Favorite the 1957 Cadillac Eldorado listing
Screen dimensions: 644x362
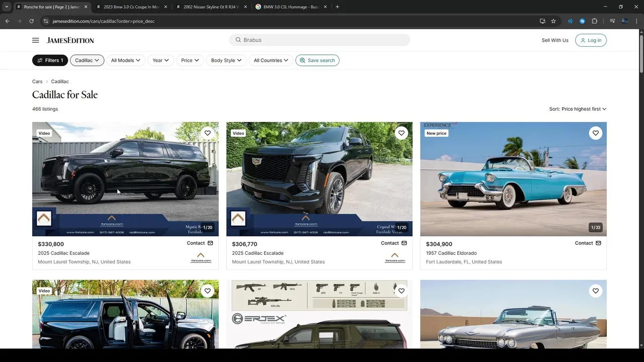(x=595, y=133)
